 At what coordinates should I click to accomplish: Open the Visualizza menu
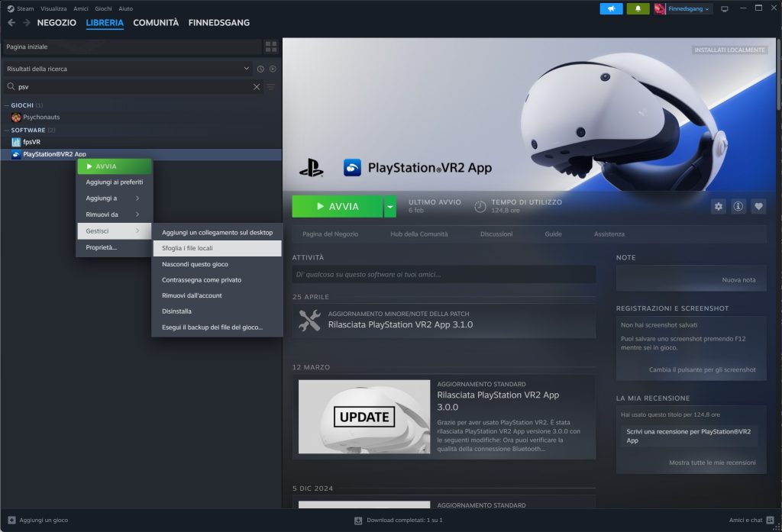click(53, 8)
